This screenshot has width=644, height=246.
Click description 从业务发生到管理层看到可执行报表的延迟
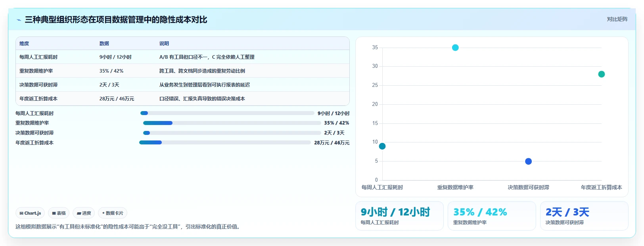[205, 85]
